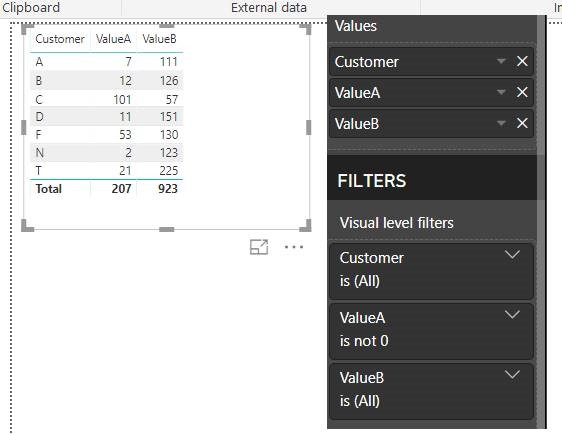This screenshot has height=434, width=562.
Task: Click the Values well header
Action: point(356,26)
